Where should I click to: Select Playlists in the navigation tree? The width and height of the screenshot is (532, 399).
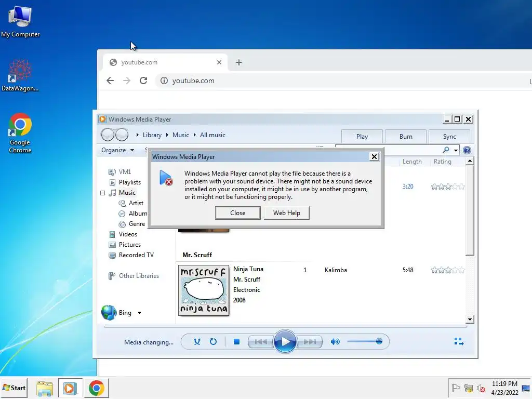click(129, 182)
